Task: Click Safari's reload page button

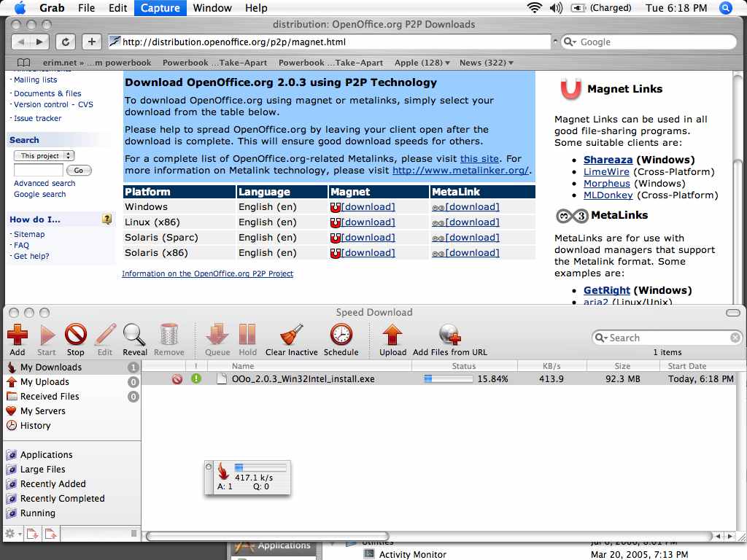Action: click(x=65, y=42)
